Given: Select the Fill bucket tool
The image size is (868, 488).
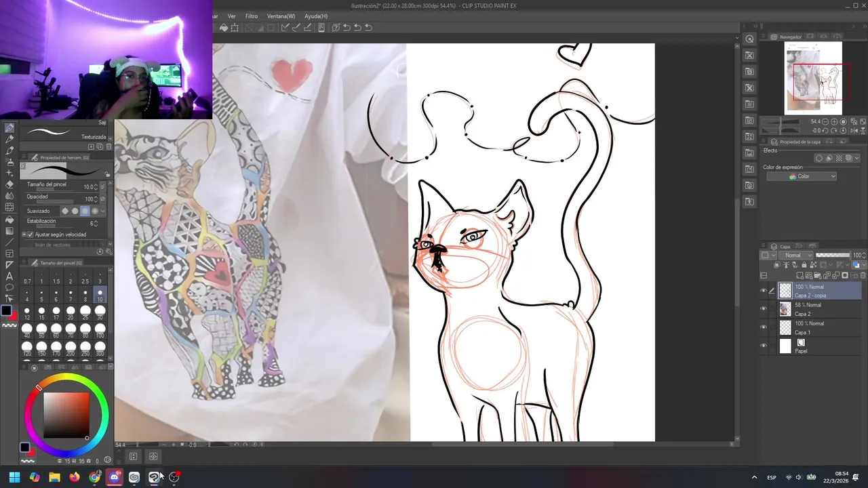Looking at the screenshot, I should pyautogui.click(x=9, y=220).
